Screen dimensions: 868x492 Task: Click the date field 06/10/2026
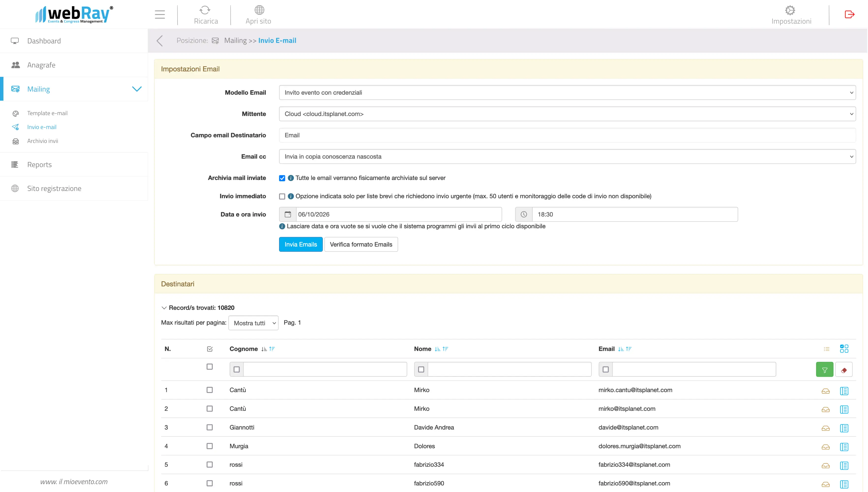tap(399, 214)
